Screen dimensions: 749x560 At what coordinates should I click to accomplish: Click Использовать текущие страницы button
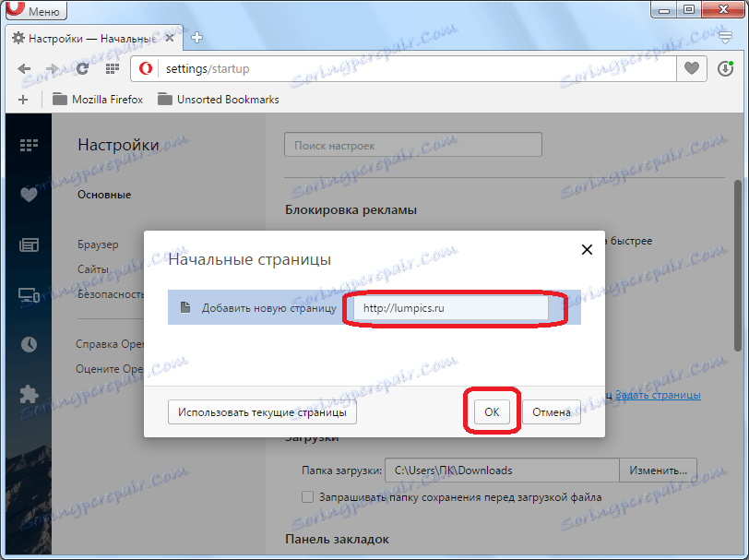point(262,411)
